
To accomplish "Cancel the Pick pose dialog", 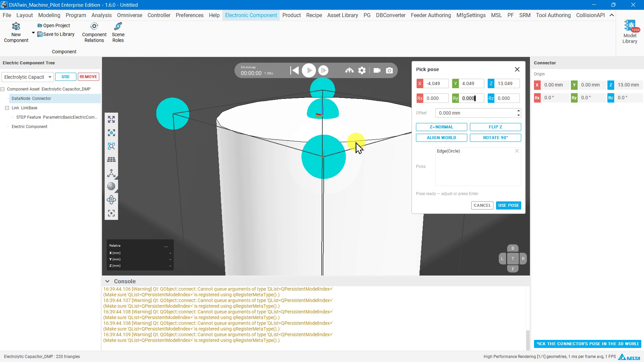I will click(482, 205).
